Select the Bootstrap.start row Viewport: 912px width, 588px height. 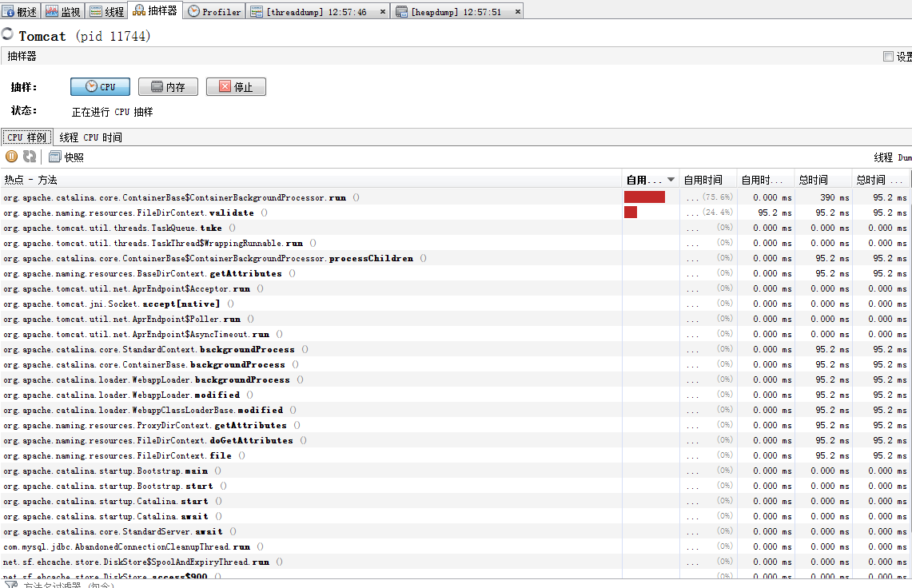456,486
